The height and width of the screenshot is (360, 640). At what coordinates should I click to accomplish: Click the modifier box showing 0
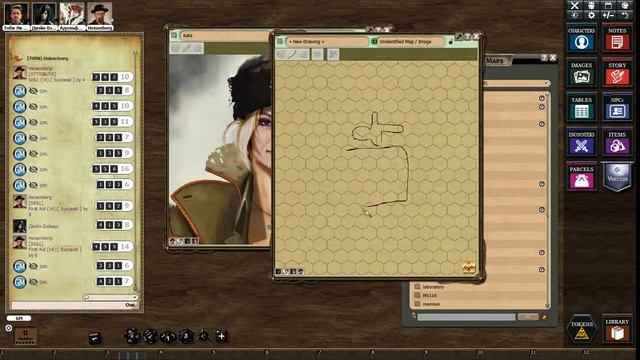tap(25, 336)
